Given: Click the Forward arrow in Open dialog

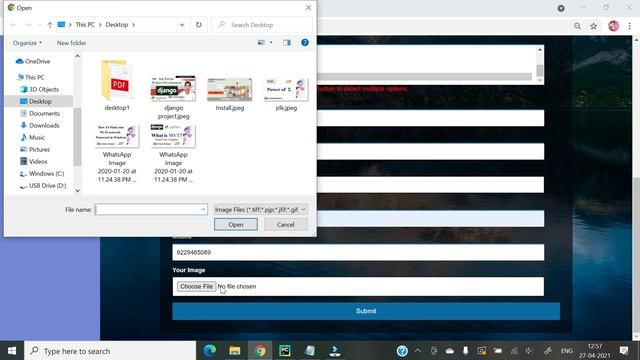Looking at the screenshot, I should pos(28,25).
